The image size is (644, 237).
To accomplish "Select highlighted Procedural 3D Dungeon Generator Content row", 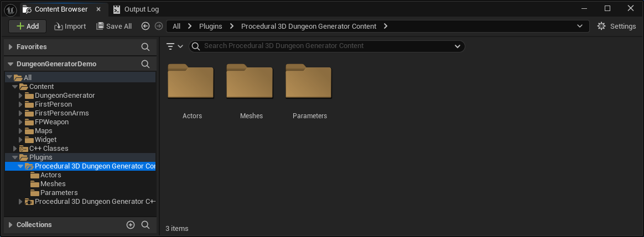I will click(x=80, y=166).
